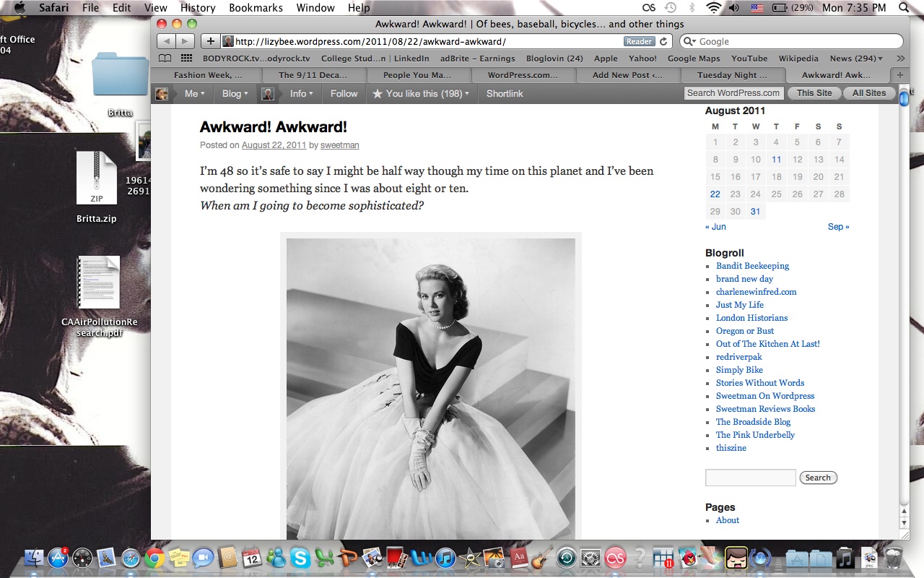This screenshot has height=578, width=924.
Task: Launch Google Chrome from the dock
Action: 154,558
